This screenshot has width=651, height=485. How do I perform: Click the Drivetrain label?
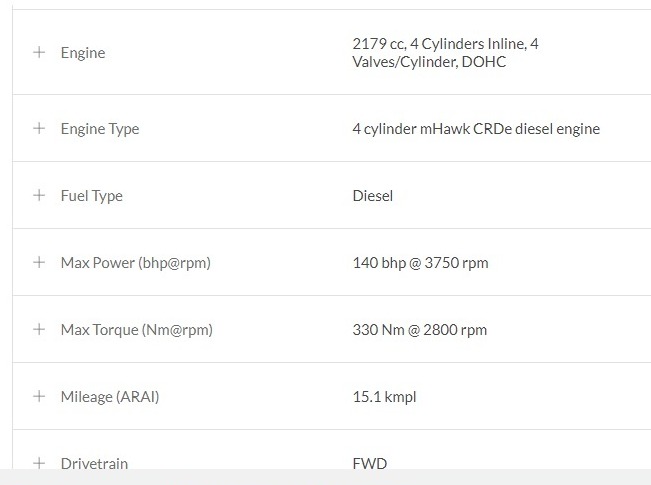pos(94,463)
